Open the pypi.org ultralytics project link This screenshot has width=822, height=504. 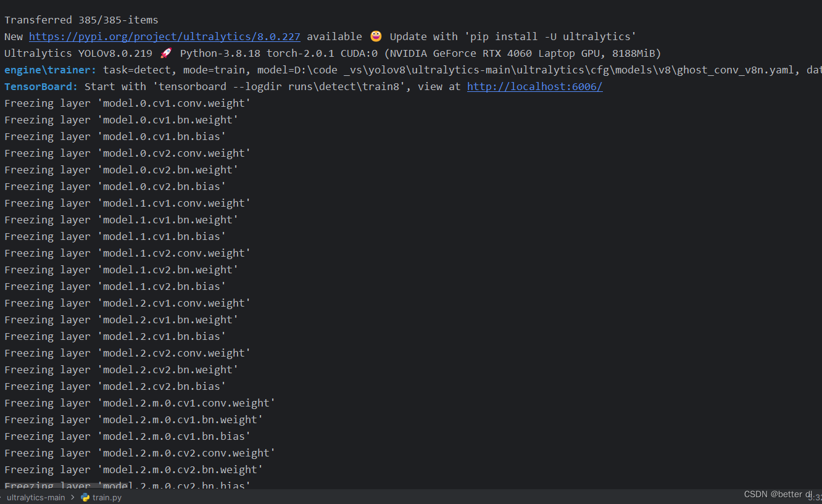click(165, 36)
